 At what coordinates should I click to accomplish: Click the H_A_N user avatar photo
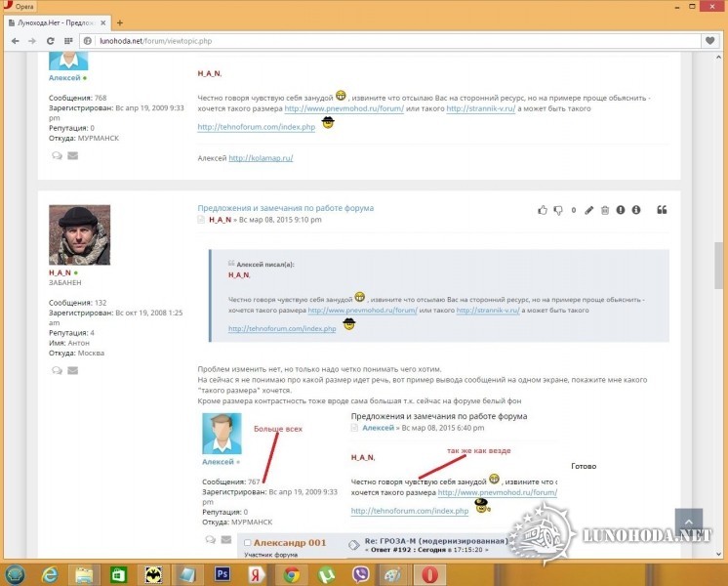pos(79,234)
